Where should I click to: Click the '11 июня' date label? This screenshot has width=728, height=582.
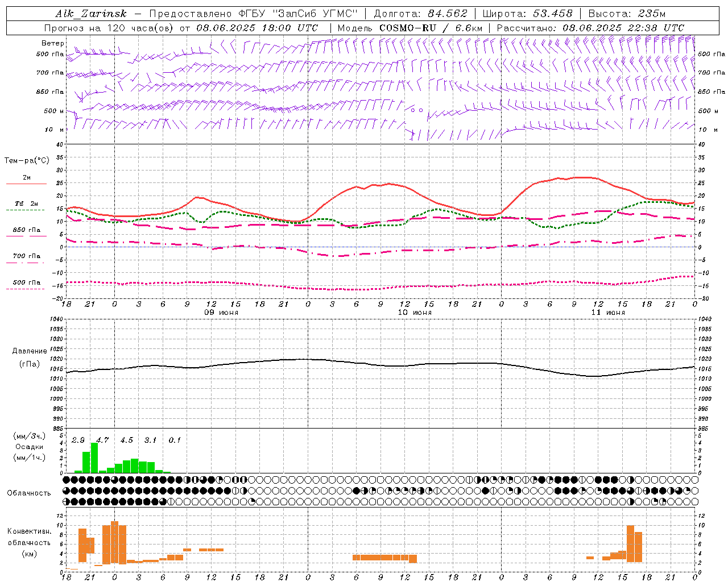point(608,313)
